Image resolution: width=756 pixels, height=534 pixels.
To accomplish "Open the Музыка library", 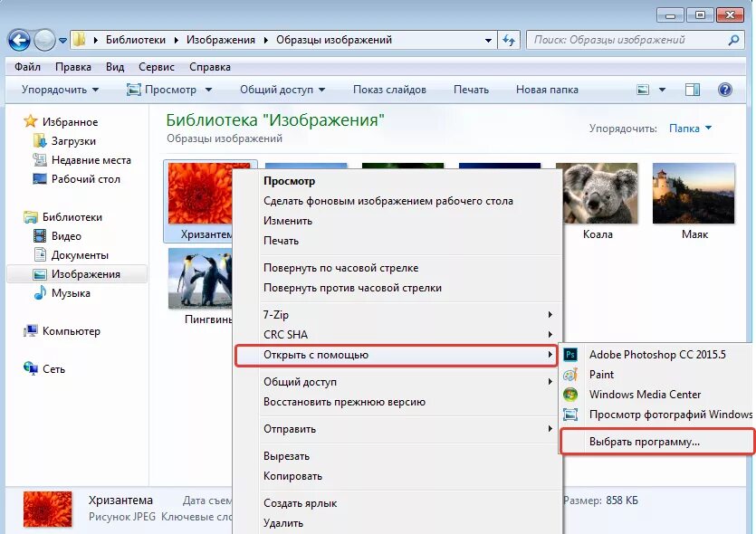I will click(x=62, y=293).
